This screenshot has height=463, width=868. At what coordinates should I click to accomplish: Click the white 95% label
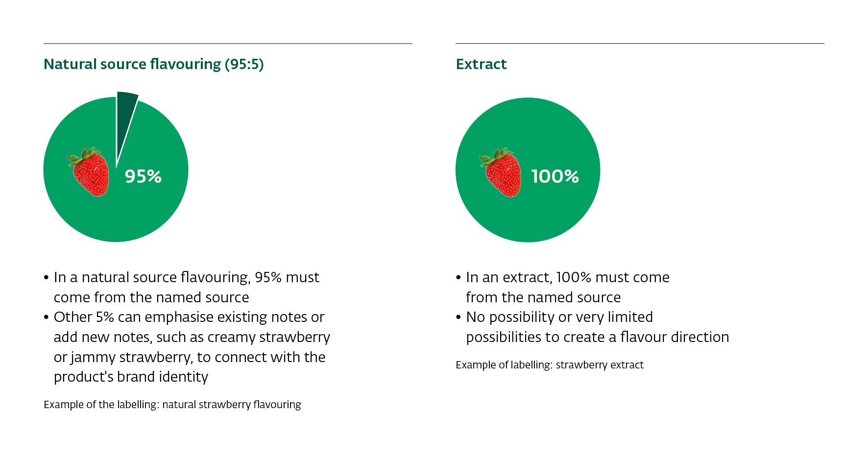click(x=143, y=176)
